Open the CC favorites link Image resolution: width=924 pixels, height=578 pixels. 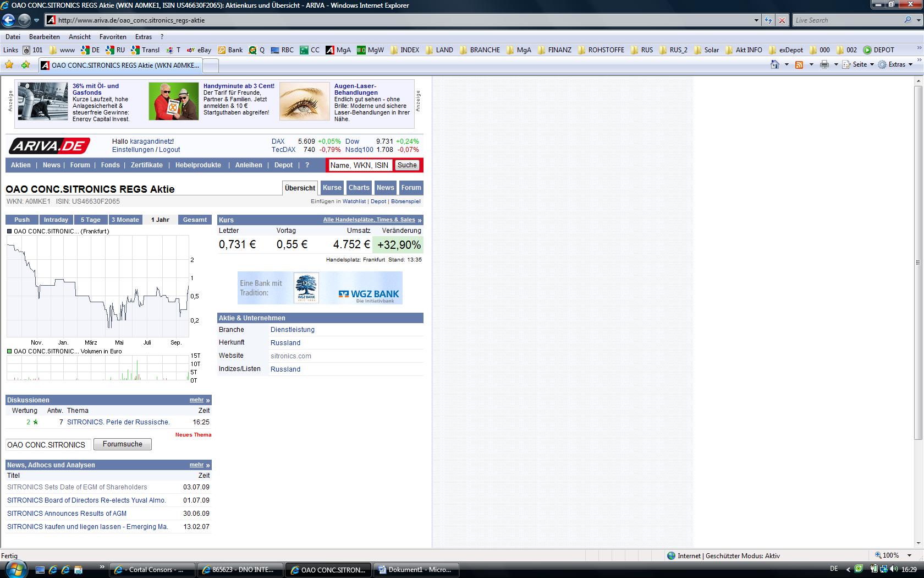tap(310, 50)
